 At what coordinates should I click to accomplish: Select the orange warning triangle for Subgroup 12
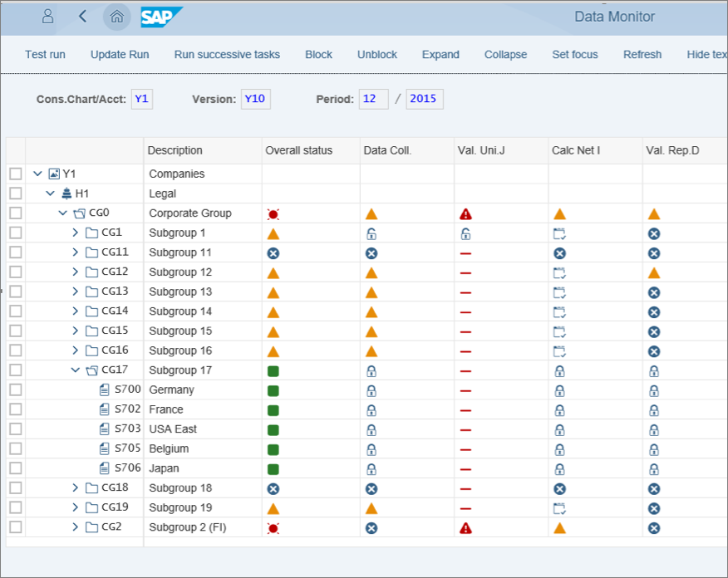[273, 272]
